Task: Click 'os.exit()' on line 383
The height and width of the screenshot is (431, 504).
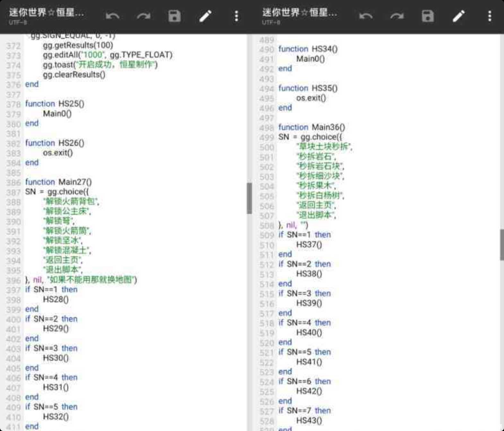Action: [x=58, y=153]
